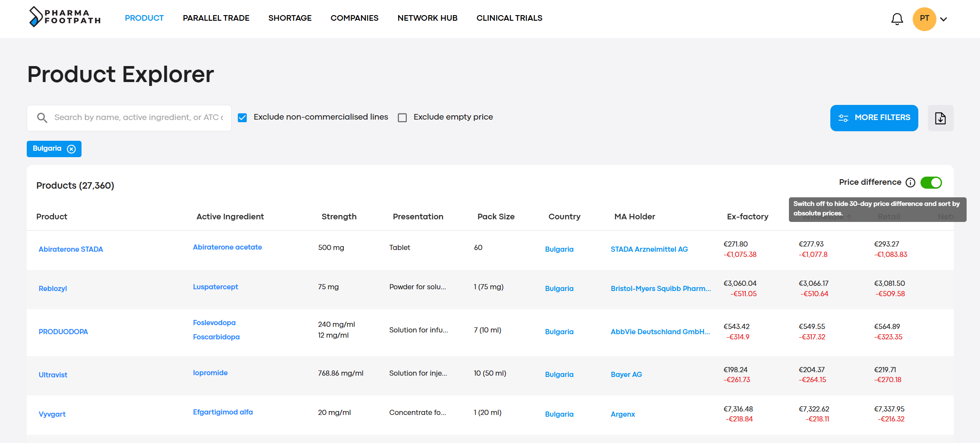Screen dimensions: 980x443
Task: Go to the Clinical Trials section
Action: coord(509,18)
